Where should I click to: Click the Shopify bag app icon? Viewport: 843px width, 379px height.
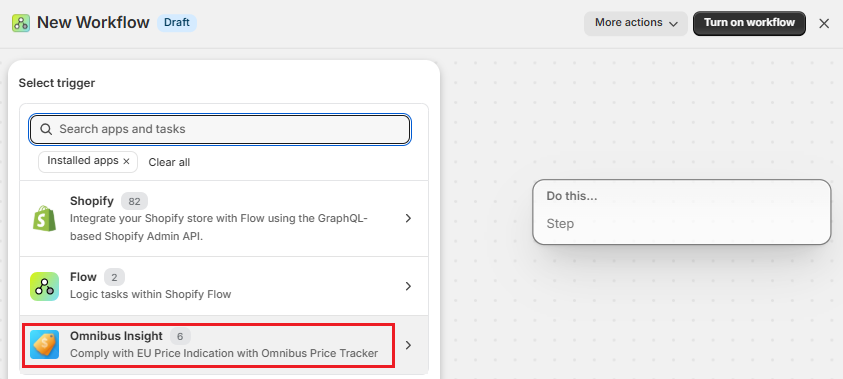tap(44, 218)
